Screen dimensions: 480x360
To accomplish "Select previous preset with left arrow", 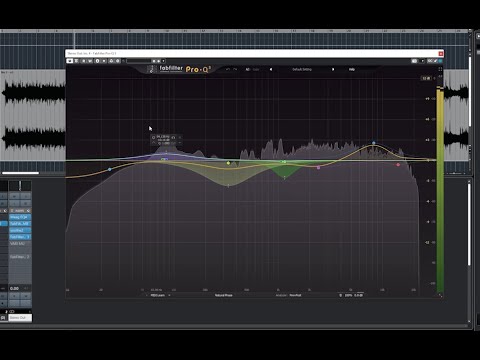I will pyautogui.click(x=271, y=69).
